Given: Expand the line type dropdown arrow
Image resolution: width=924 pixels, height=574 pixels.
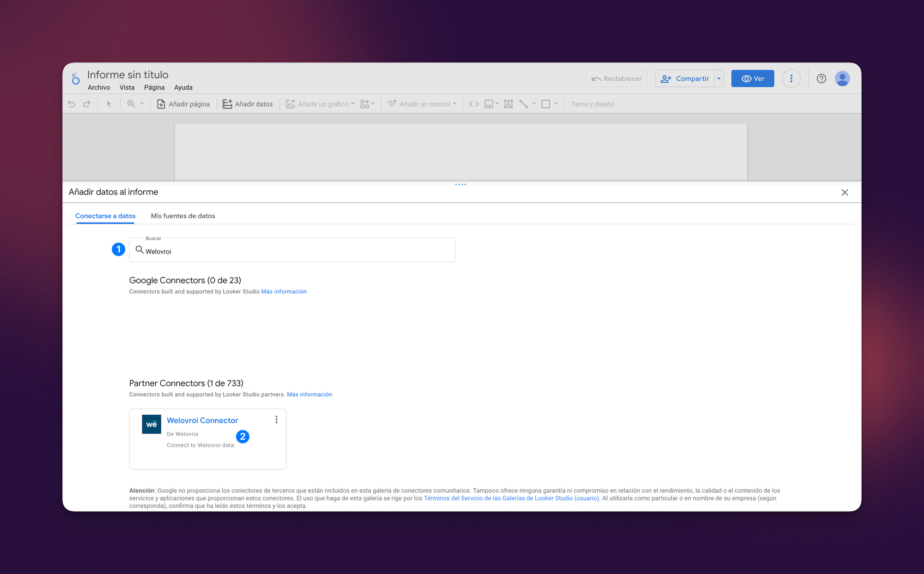Looking at the screenshot, I should point(534,104).
